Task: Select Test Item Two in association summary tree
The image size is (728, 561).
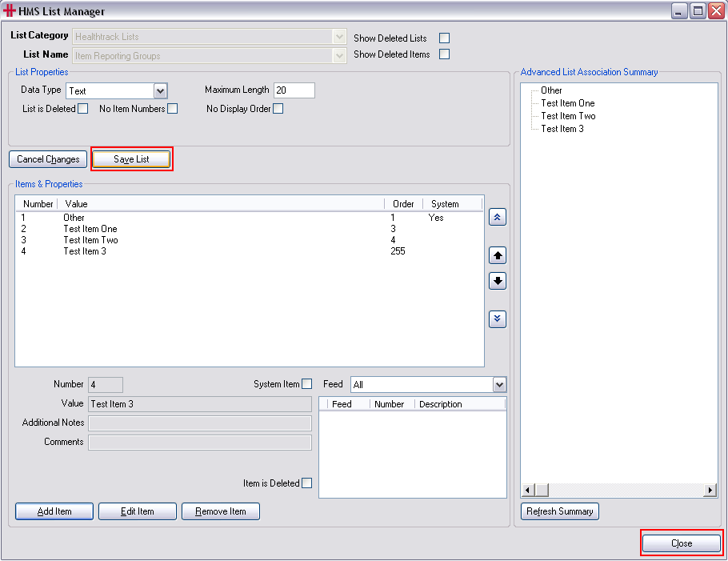Action: [x=568, y=116]
